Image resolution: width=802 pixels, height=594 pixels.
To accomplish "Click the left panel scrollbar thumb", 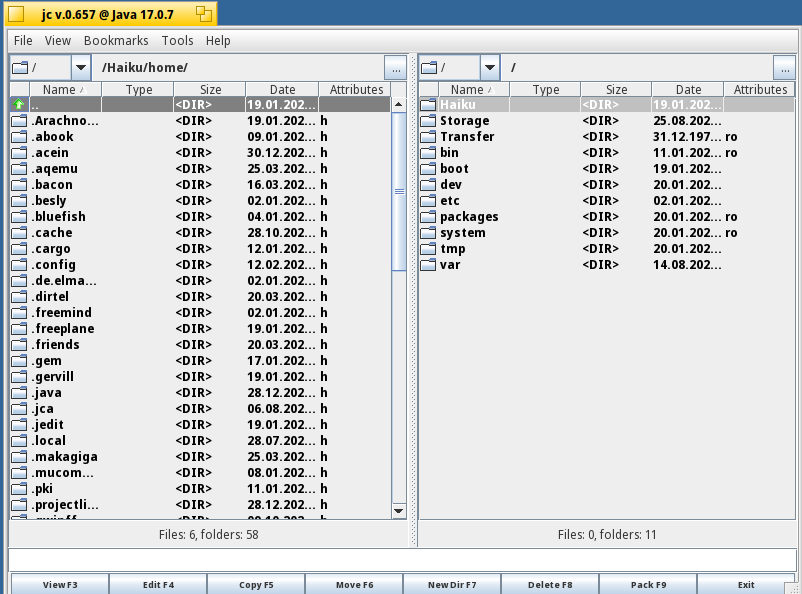I will point(399,192).
